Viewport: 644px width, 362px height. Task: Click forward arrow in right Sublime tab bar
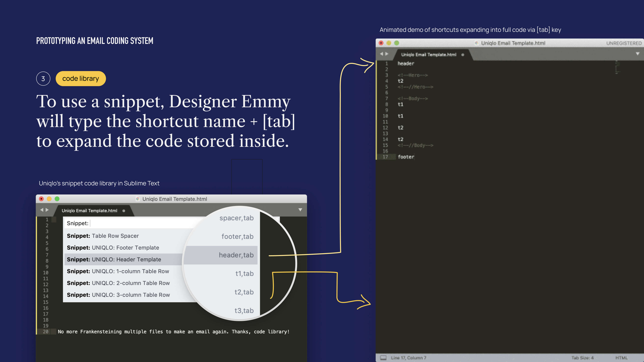[x=387, y=54]
